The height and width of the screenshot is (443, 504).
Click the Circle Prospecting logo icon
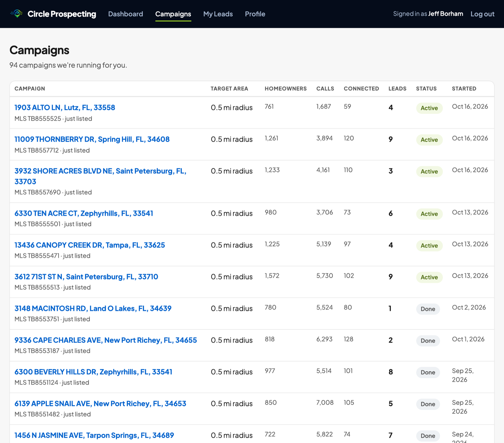pos(16,14)
